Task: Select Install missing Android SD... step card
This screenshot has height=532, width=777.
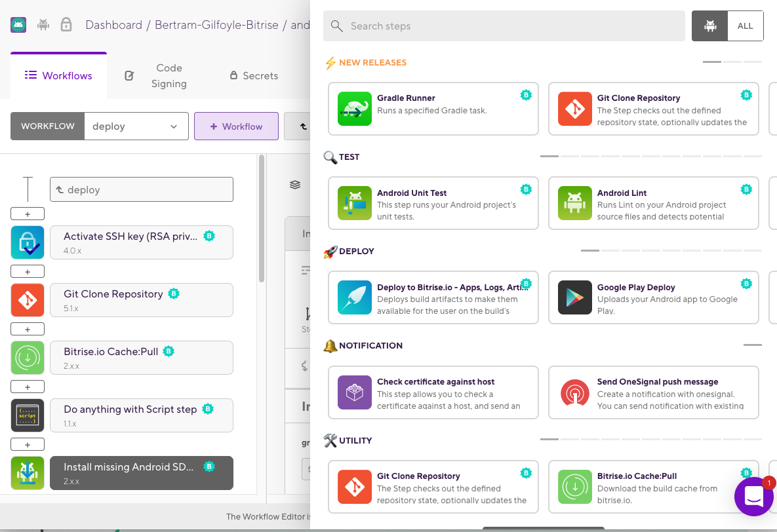Action: click(x=141, y=473)
